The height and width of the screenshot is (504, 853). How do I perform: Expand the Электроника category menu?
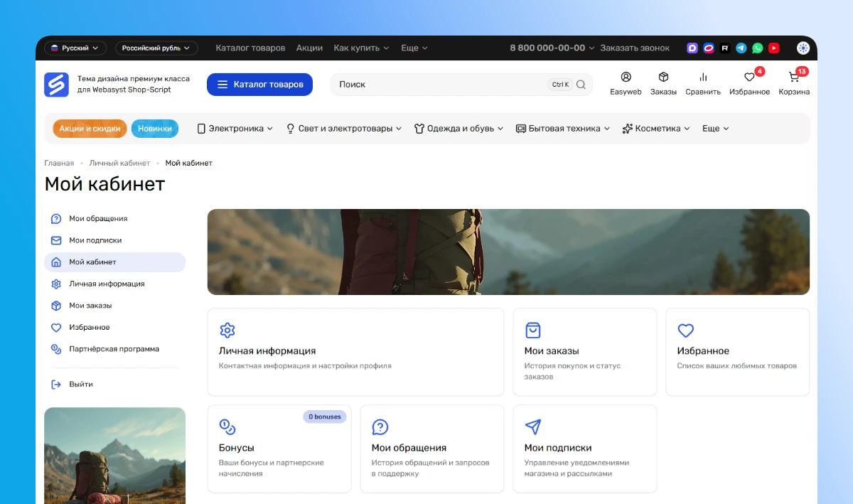click(235, 129)
